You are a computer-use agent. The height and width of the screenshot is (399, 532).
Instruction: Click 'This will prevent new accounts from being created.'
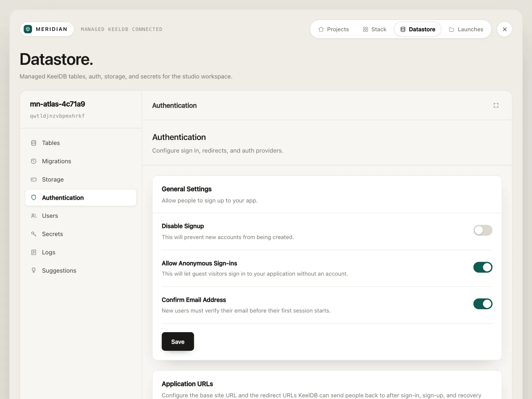click(228, 237)
